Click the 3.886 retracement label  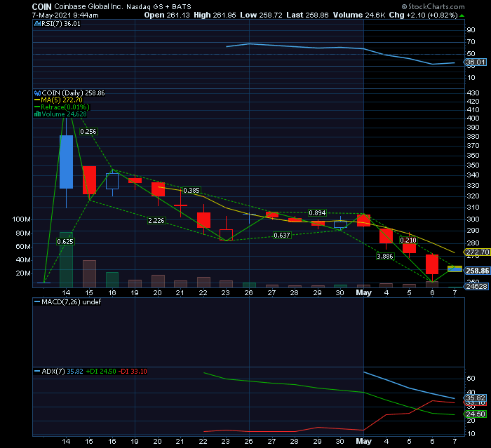(385, 257)
